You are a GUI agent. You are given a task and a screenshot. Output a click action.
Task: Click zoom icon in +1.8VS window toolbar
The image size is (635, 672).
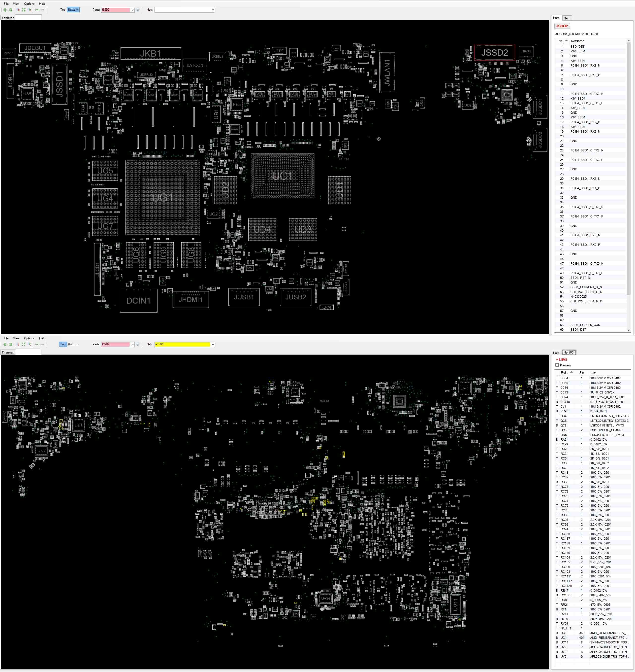(x=30, y=345)
